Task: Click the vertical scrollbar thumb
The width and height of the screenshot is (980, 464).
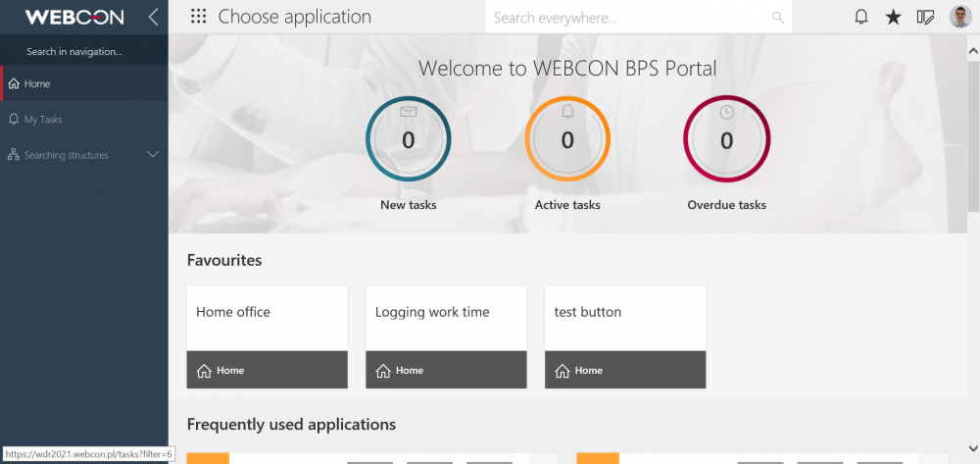Action: pyautogui.click(x=973, y=135)
